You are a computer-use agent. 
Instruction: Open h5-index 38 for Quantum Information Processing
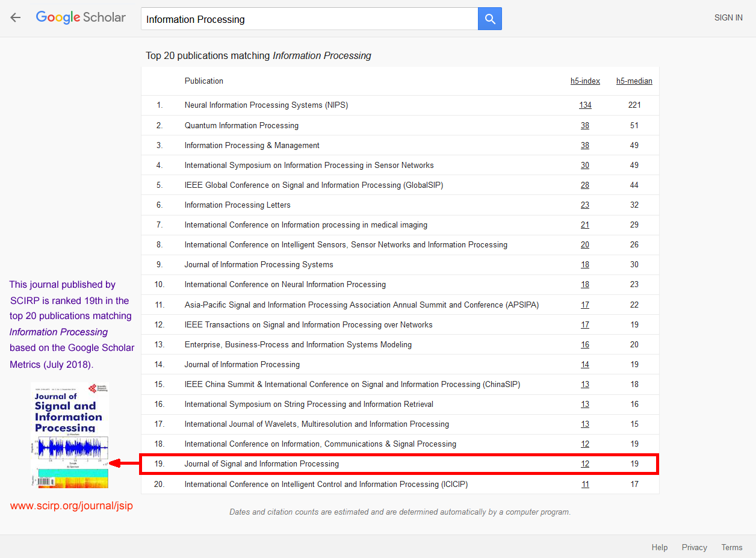click(x=585, y=126)
